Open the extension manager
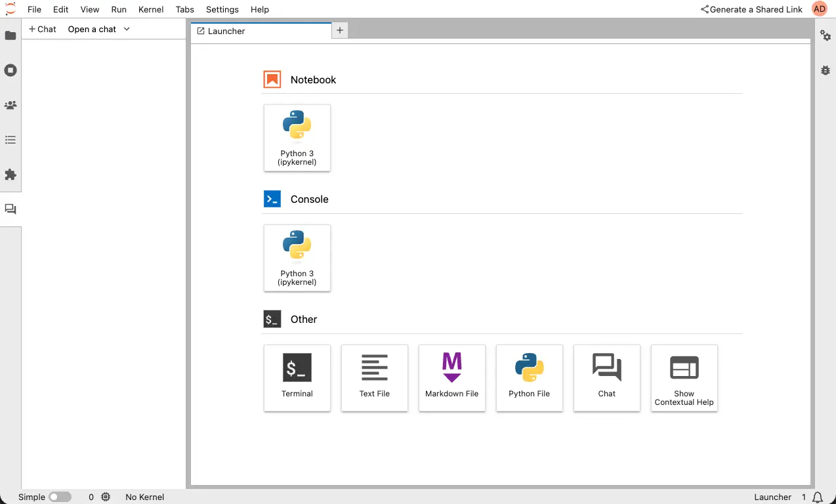836x504 pixels. (10, 175)
